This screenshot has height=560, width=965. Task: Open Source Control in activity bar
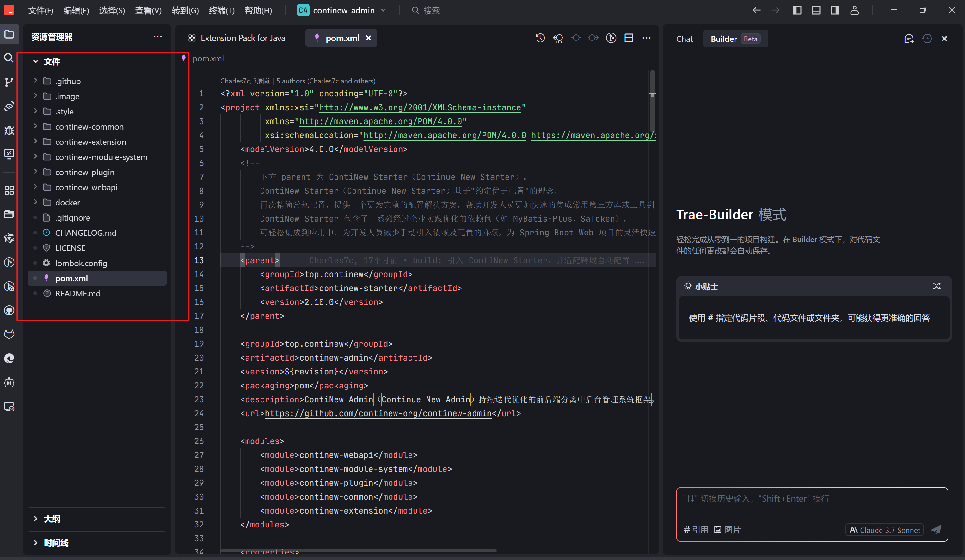click(9, 82)
